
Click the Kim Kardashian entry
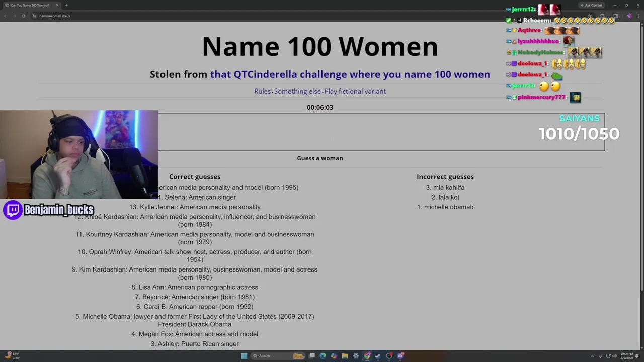pos(195,273)
